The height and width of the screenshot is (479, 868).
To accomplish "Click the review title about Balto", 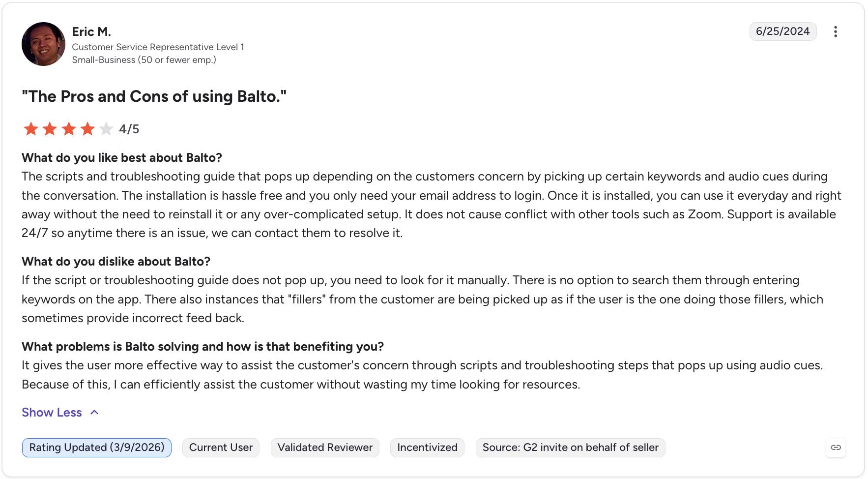I will (154, 96).
